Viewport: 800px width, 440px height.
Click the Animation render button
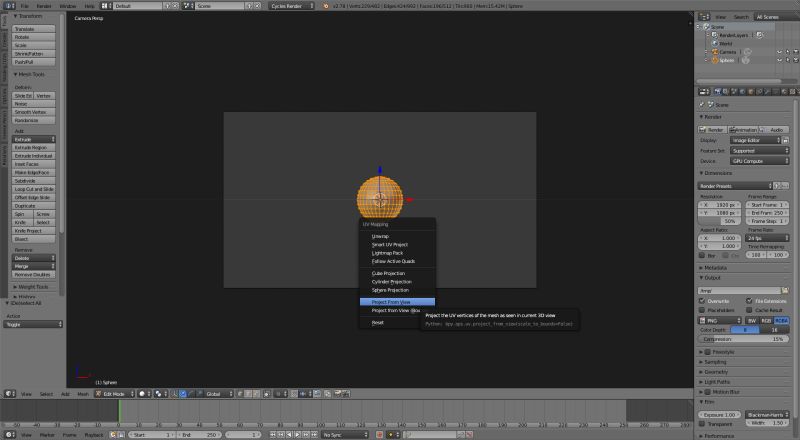743,130
